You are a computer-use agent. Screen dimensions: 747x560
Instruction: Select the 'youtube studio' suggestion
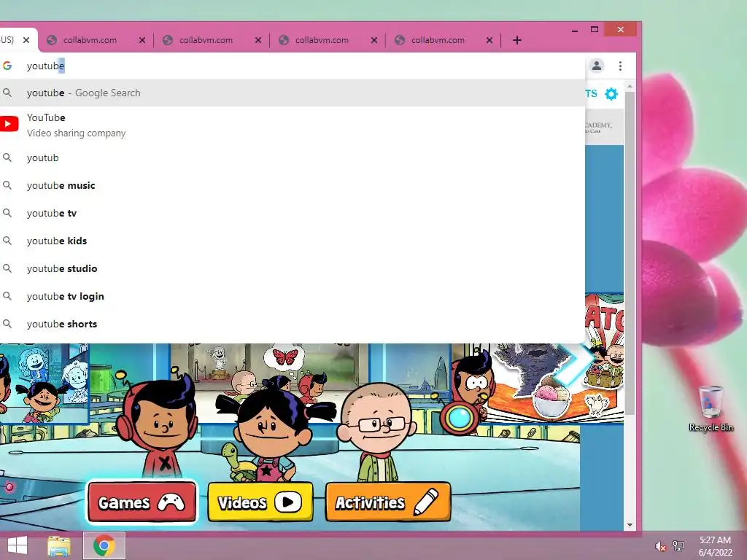pos(293,268)
